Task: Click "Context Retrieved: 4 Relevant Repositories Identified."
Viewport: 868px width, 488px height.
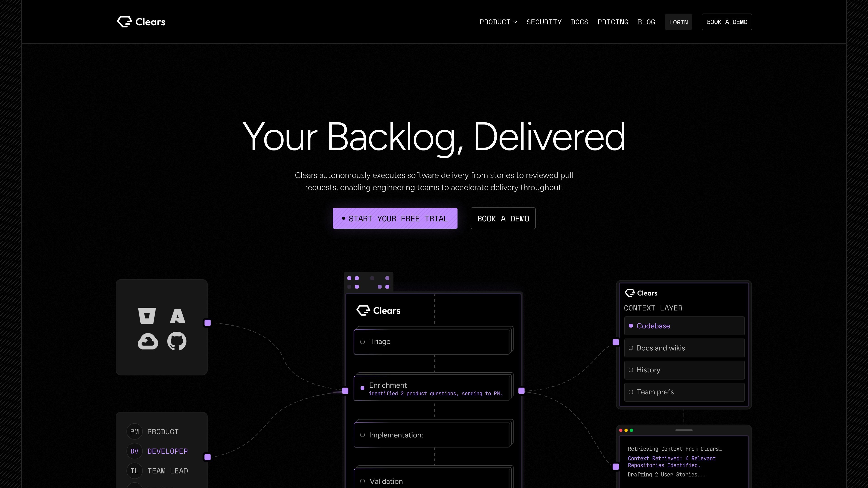Action: click(x=672, y=462)
